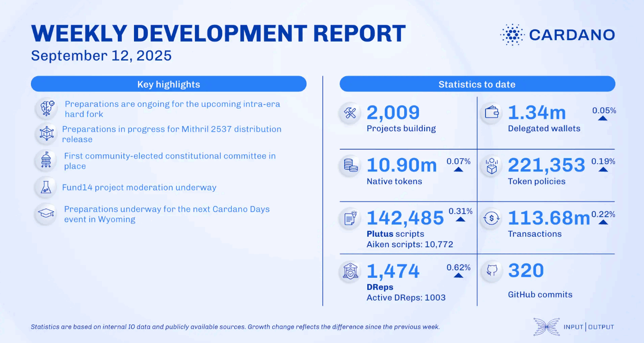Click the Input Output butterfly logo
This screenshot has width=644, height=343.
point(546,326)
